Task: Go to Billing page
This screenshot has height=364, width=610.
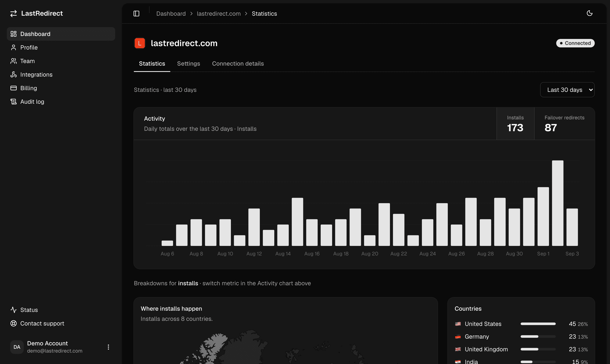Action: coord(61,88)
